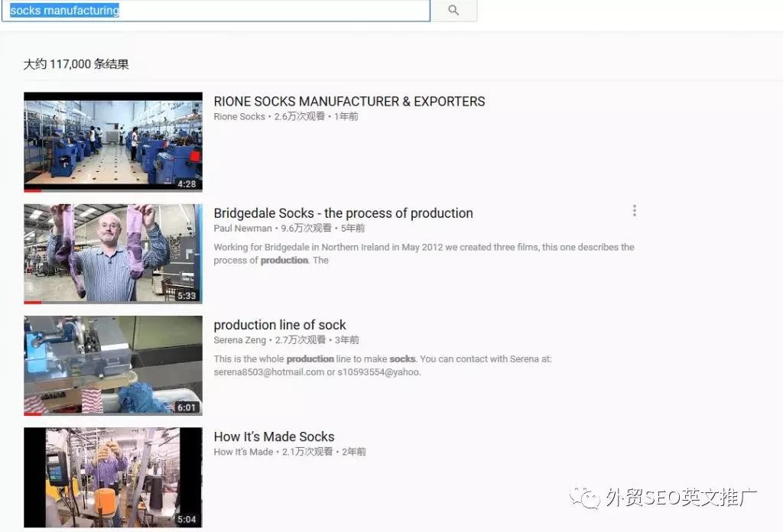Click the 6:01 duration badge
Image resolution: width=783 pixels, height=532 pixels.
(x=187, y=407)
